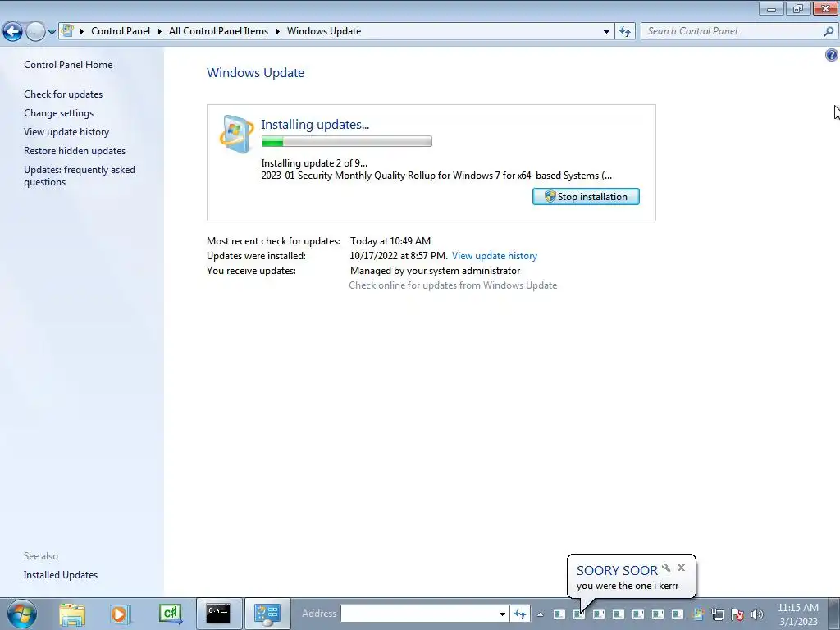
Task: Open Control Panel Home
Action: [68, 65]
